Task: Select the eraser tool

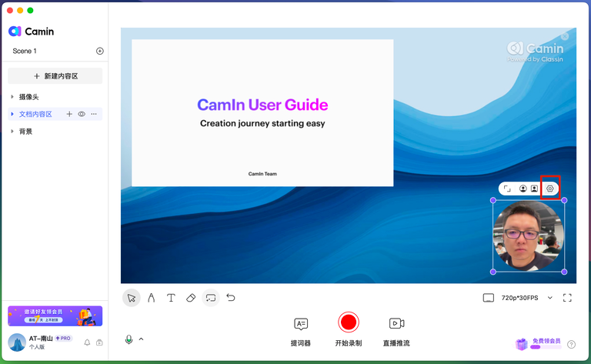Action: click(191, 298)
